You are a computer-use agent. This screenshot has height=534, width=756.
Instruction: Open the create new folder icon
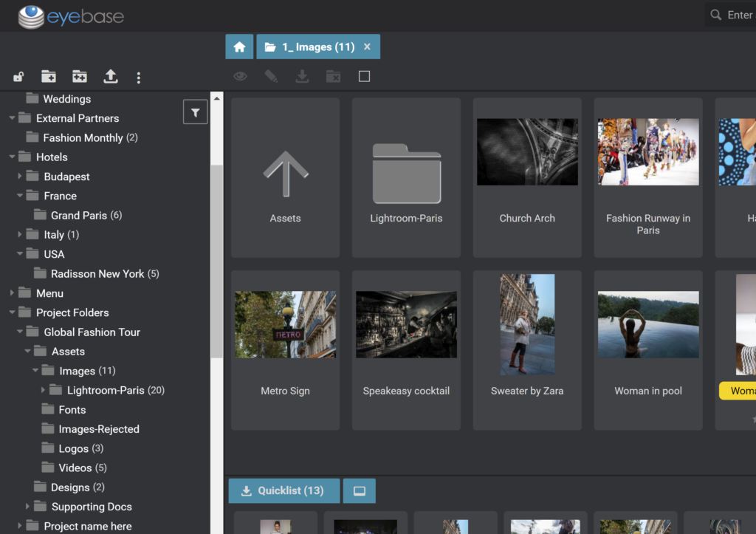coord(48,77)
